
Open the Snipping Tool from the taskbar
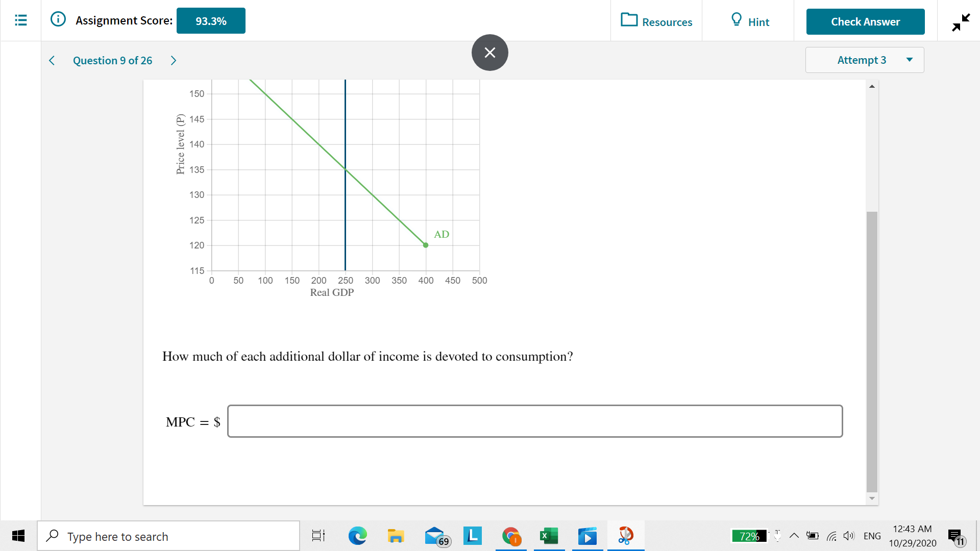click(x=626, y=536)
